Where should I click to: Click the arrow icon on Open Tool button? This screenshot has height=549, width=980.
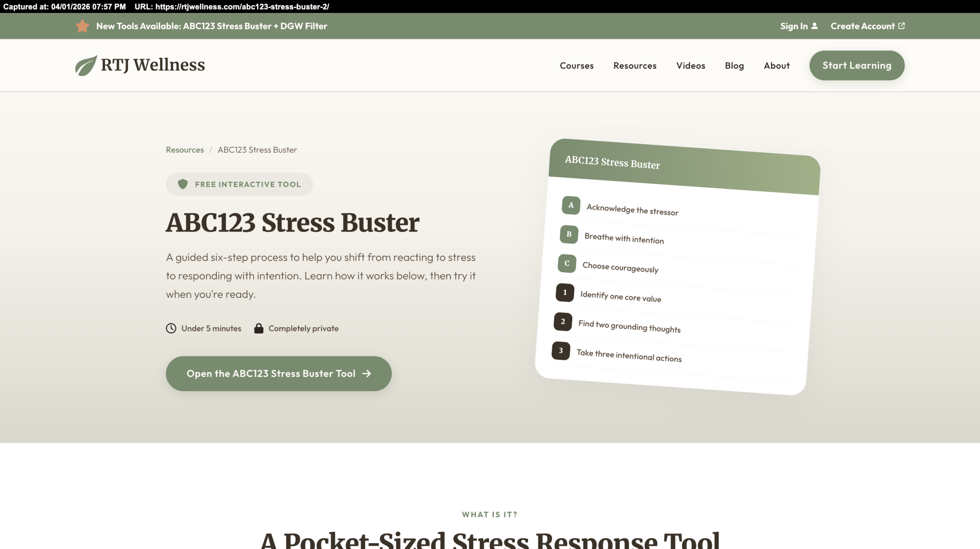pyautogui.click(x=367, y=374)
